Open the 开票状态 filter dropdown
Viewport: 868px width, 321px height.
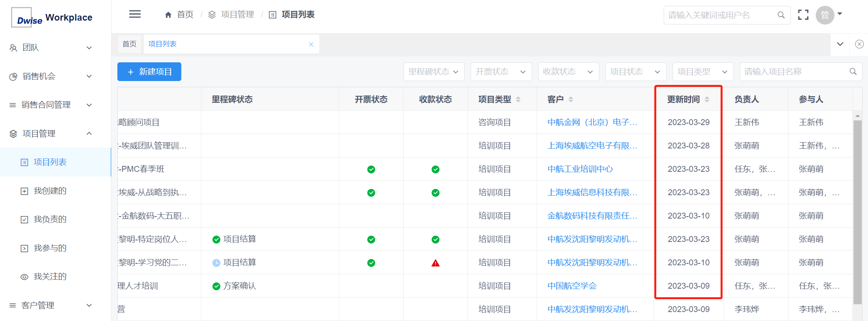(x=501, y=72)
